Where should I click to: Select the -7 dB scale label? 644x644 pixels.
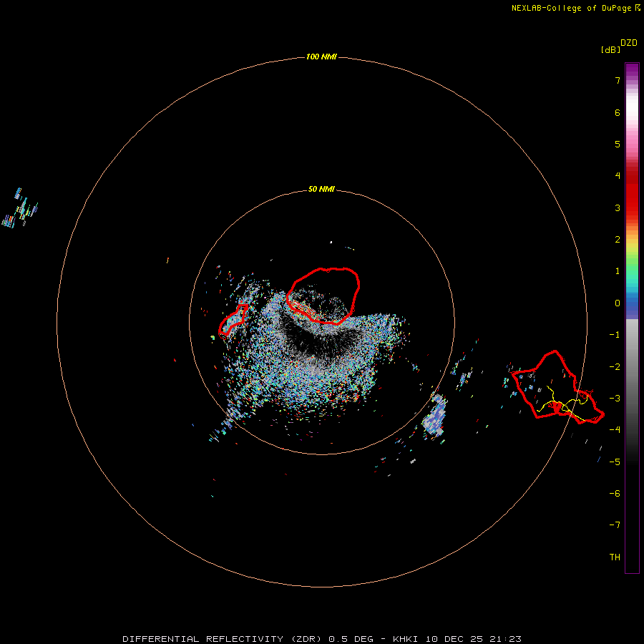click(x=615, y=525)
